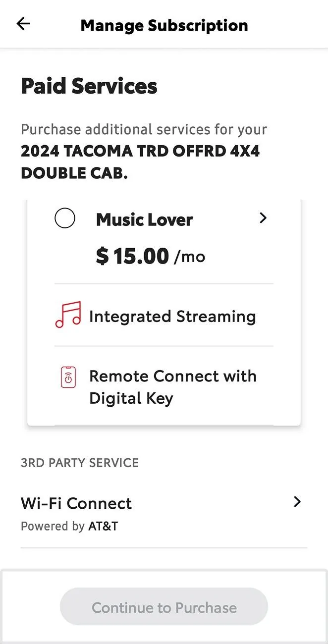Click the Remote Connect phone key icon
This screenshot has width=328, height=644.
(x=68, y=377)
